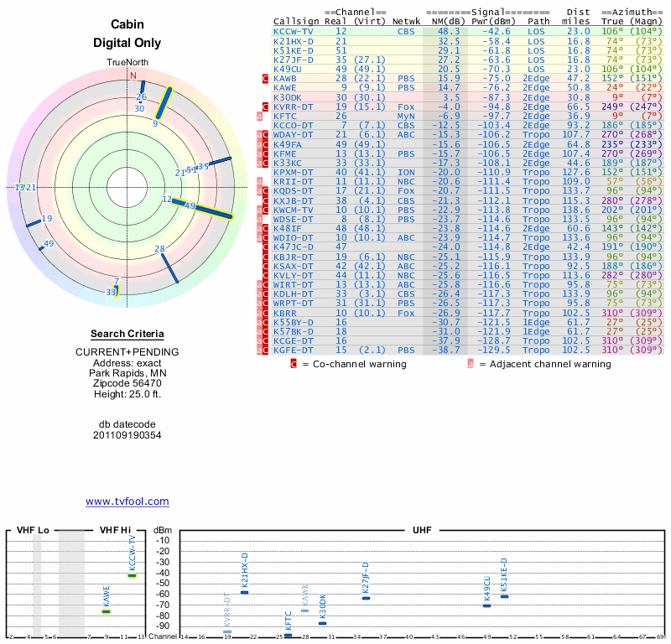Click the KCCW-TV bar in the VHF Hi chart
The height and width of the screenshot is (644, 671).
[132, 575]
